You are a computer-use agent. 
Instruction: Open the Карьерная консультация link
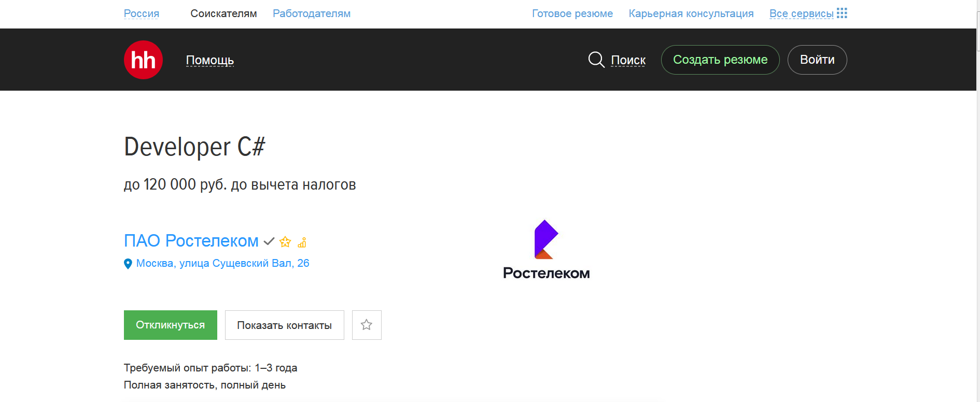[x=691, y=13]
